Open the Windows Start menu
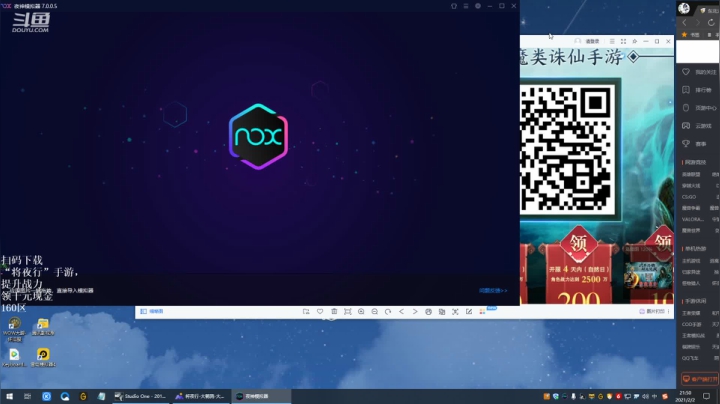 click(x=9, y=396)
